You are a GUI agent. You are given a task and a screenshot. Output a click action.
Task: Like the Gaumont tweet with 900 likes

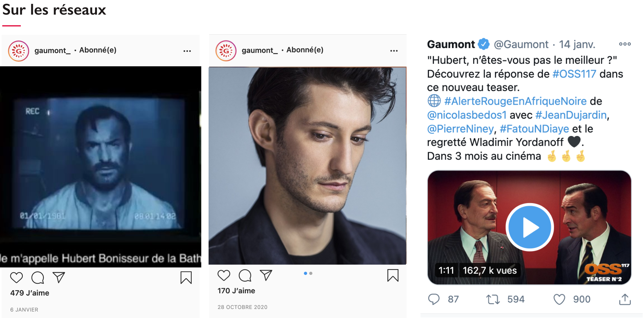click(559, 299)
